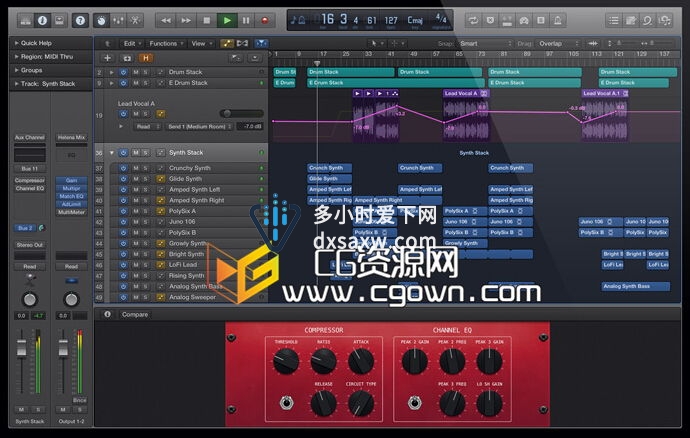Open the Mixer faders icon
Image resolution: width=690 pixels, height=438 pixels.
tap(118, 20)
